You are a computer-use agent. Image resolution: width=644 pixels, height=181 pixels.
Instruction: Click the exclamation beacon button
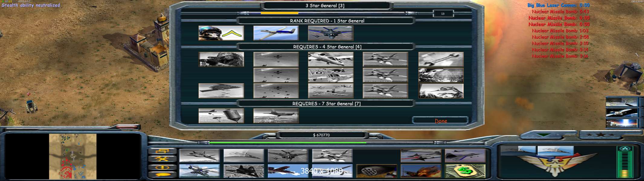pyautogui.click(x=162, y=167)
